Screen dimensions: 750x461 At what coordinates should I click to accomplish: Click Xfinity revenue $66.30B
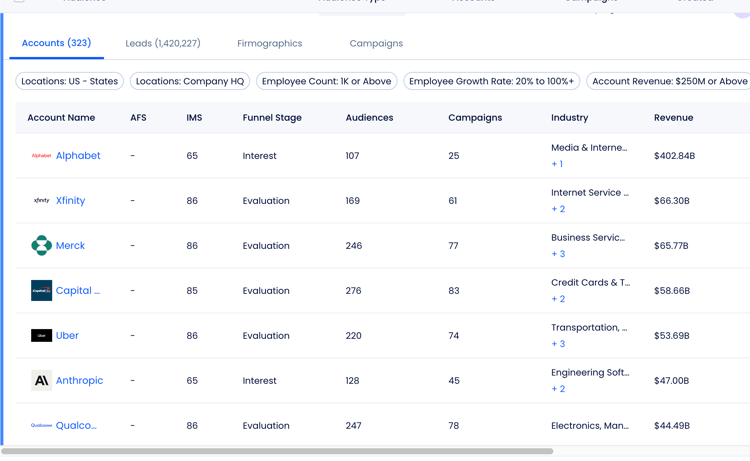(672, 201)
